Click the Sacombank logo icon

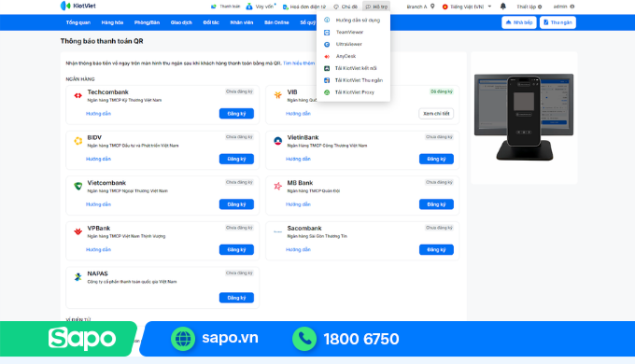(278, 231)
